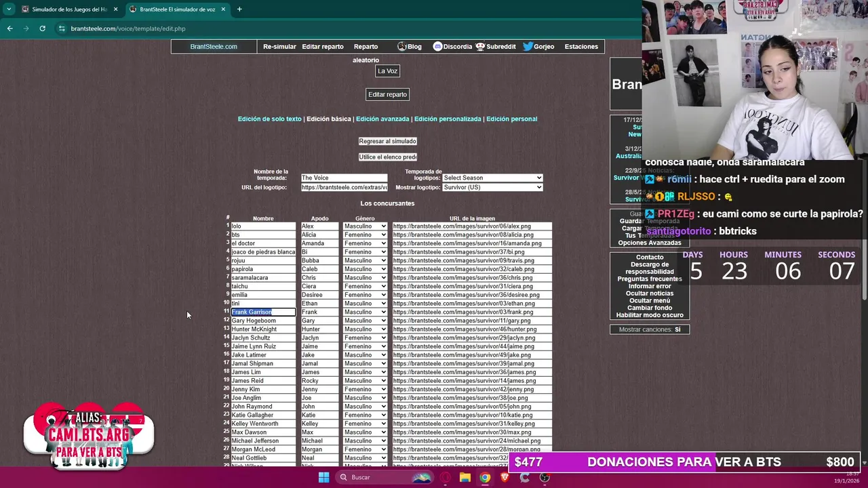Screen dimensions: 868x488
Task: Click Re-simular in the nav bar
Action: tap(279, 47)
